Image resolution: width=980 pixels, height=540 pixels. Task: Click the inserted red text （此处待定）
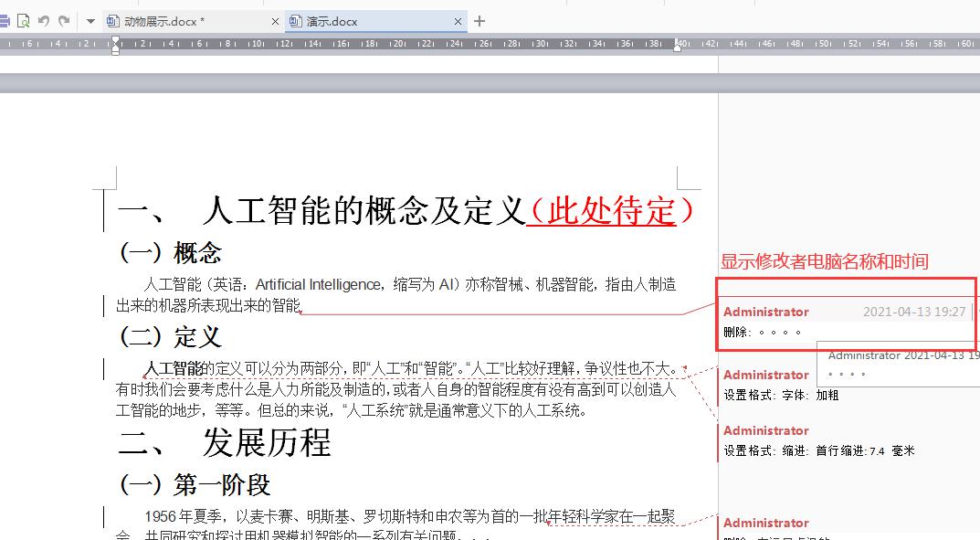[610, 210]
